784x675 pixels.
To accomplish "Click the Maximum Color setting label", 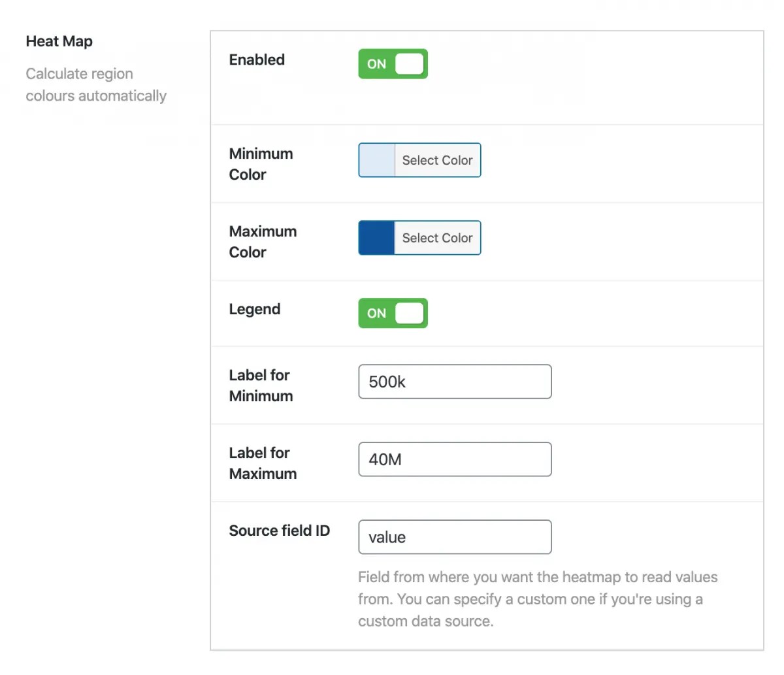I will (x=263, y=242).
